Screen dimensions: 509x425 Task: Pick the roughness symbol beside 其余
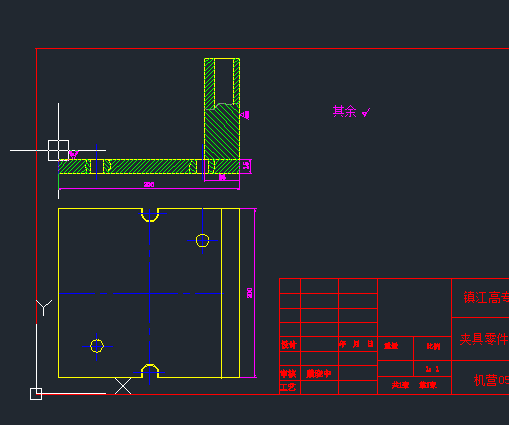366,113
